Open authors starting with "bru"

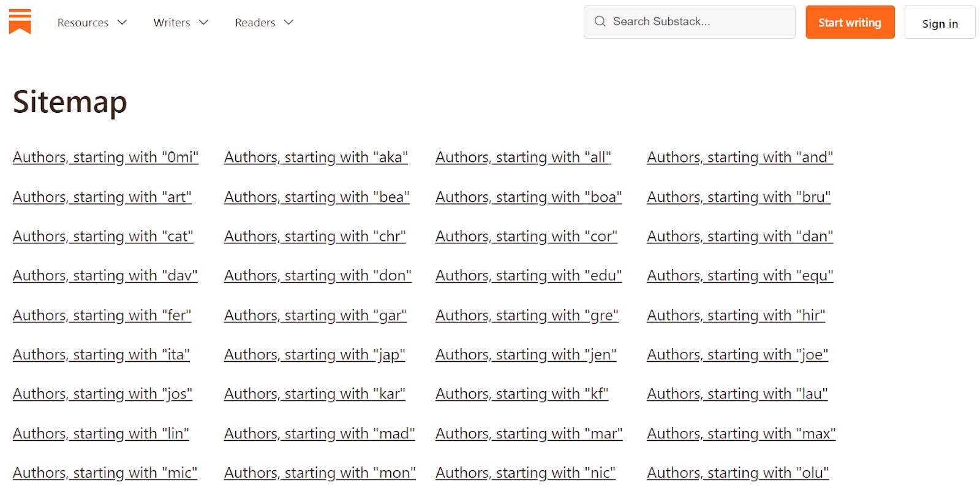pyautogui.click(x=738, y=197)
